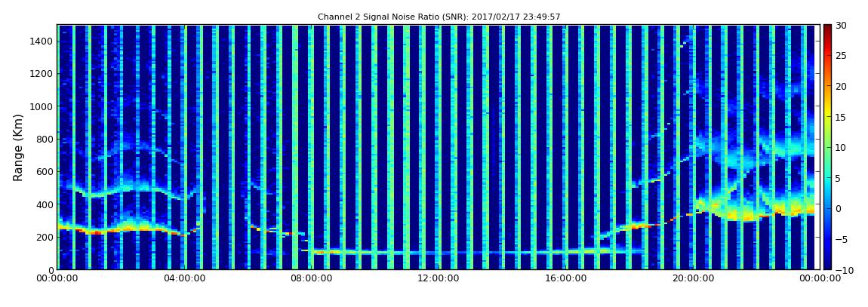Click the dark red top of the colorbar
The image size is (868, 307).
click(827, 30)
